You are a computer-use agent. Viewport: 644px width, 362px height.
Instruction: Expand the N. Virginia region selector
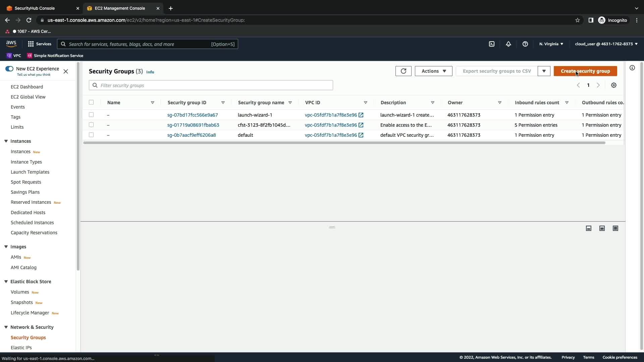[x=551, y=44]
